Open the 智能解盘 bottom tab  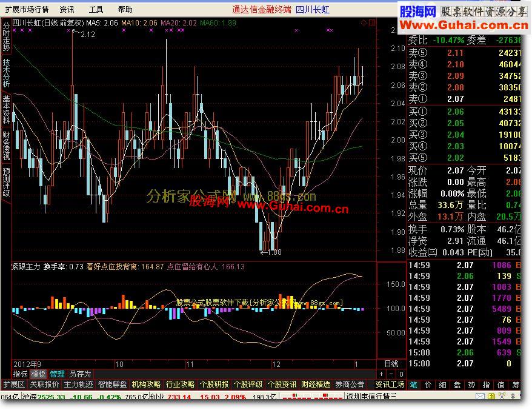pyautogui.click(x=112, y=385)
